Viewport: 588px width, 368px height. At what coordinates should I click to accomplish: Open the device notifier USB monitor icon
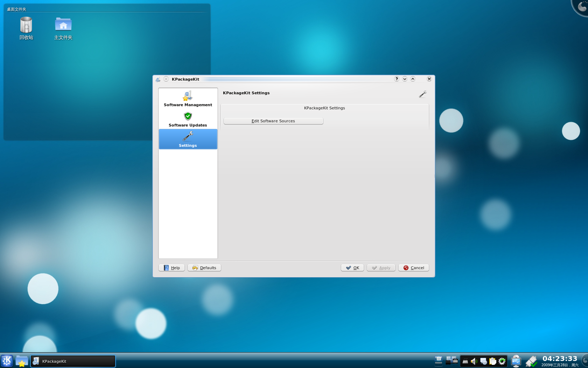[x=516, y=361]
